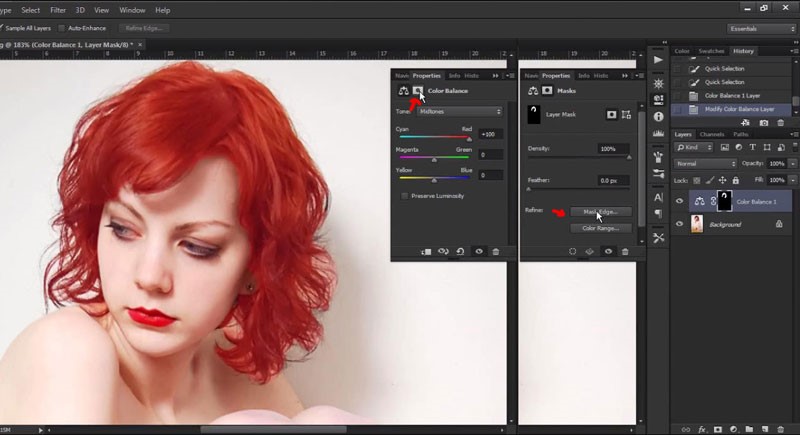Screen dimensions: 800x435
Task: Select Color Balance 1 Layer history state
Action: pos(732,95)
